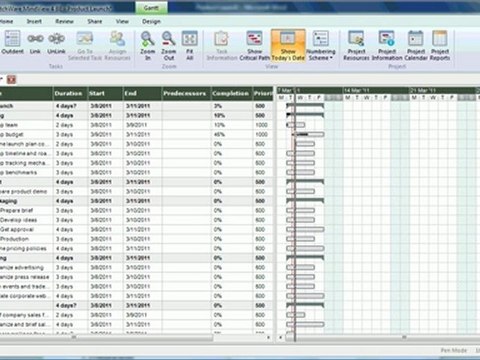Click the Start column header
This screenshot has height=360, width=480.
tap(105, 94)
